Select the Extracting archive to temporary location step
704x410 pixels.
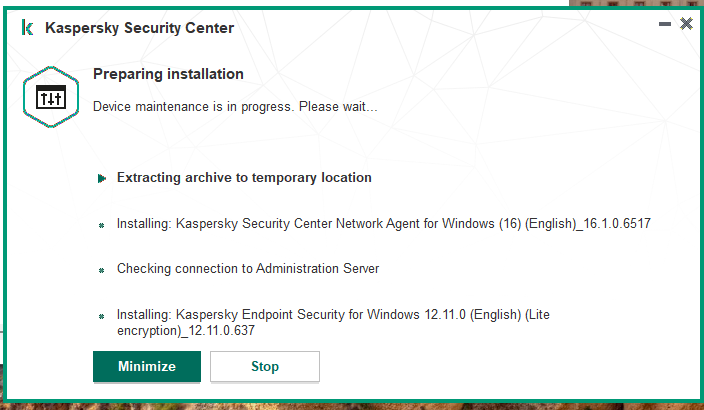coord(244,178)
